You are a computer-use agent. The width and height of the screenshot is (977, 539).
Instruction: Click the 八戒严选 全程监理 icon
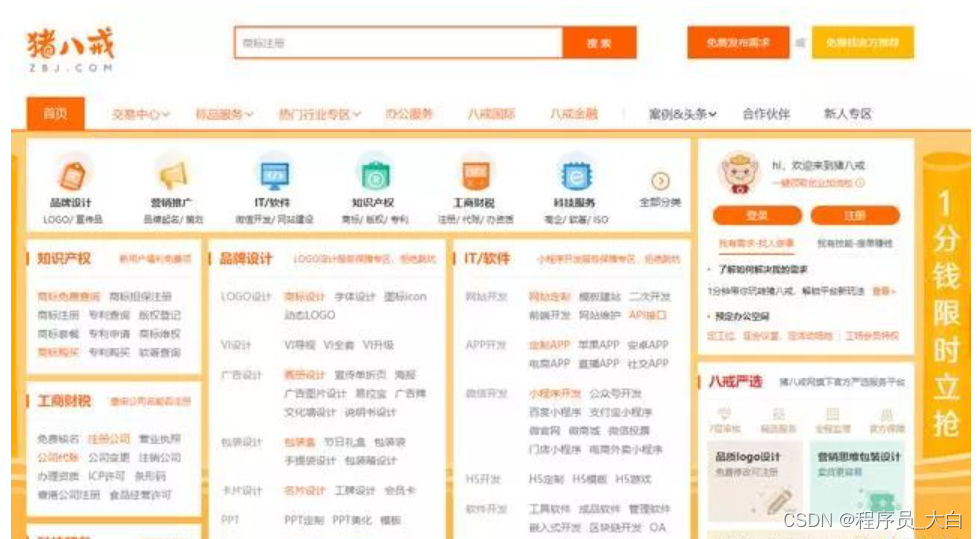tap(832, 414)
